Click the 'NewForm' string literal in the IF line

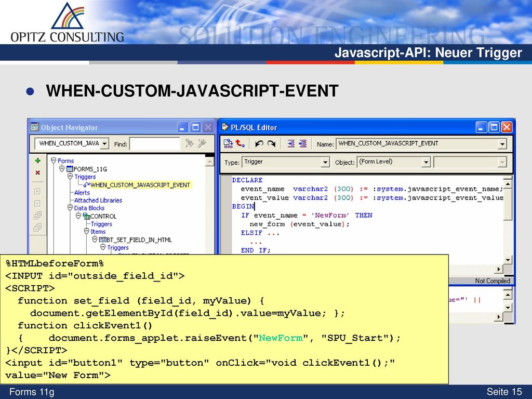tap(330, 215)
